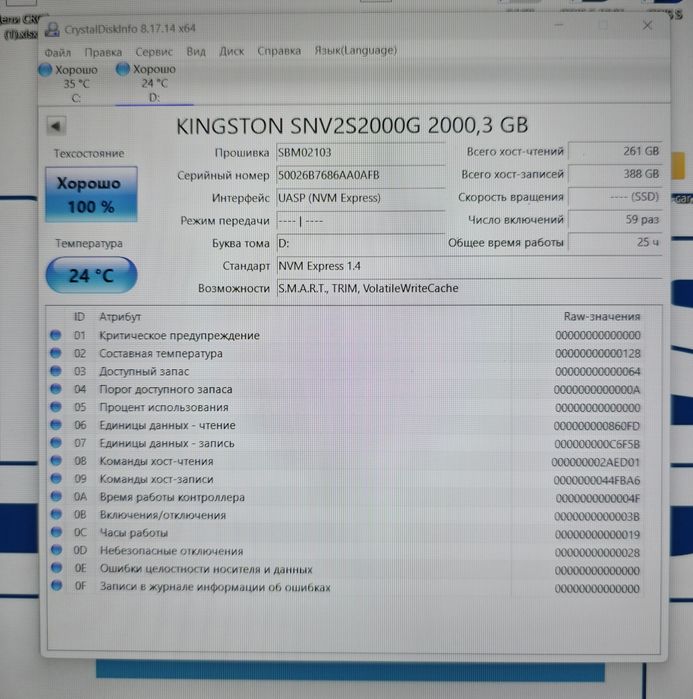Click the interface field UASP (NVM Express)
This screenshot has height=699, width=693.
point(361,198)
